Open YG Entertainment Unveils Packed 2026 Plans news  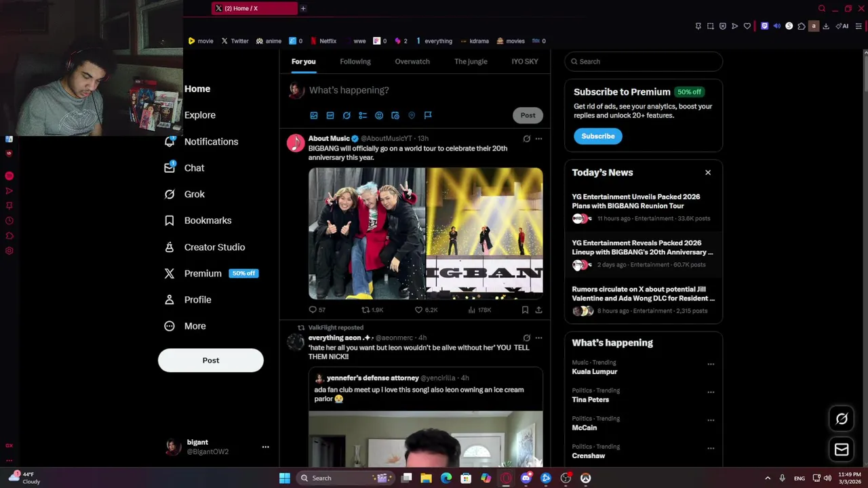(x=643, y=207)
